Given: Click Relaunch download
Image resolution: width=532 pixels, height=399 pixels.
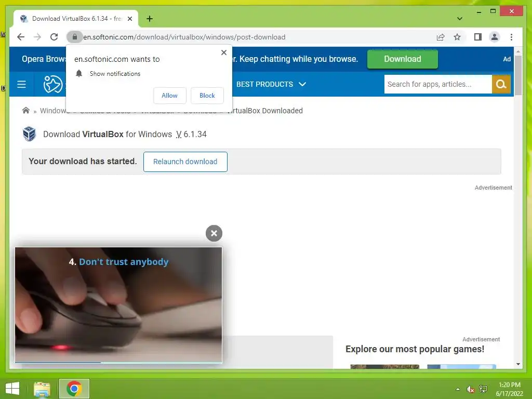Looking at the screenshot, I should click(x=185, y=162).
